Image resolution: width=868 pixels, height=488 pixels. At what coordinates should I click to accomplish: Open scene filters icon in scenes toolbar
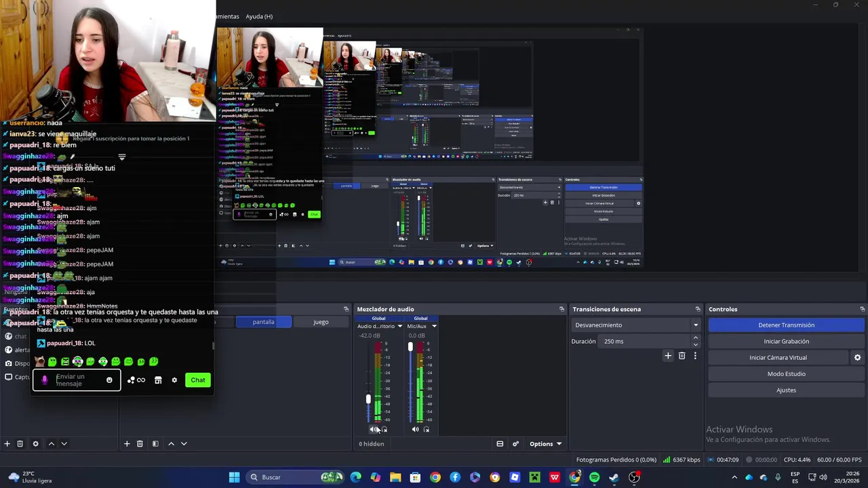[155, 444]
